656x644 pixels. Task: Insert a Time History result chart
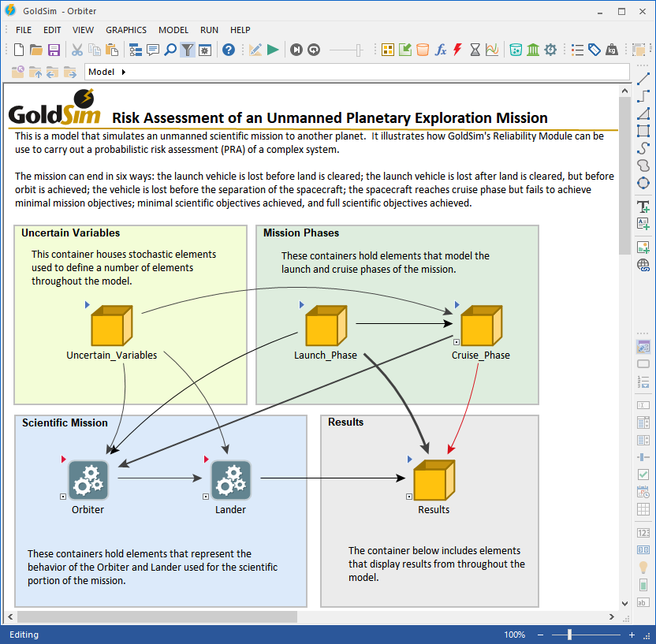point(492,50)
